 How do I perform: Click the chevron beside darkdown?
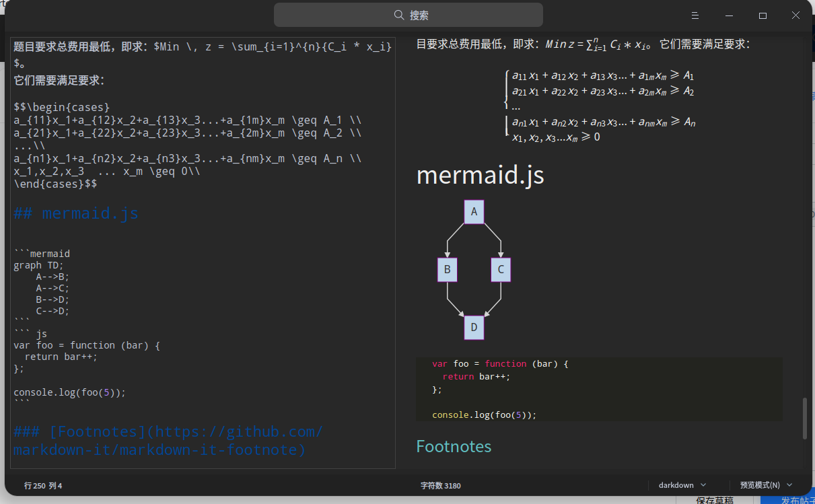tap(704, 485)
